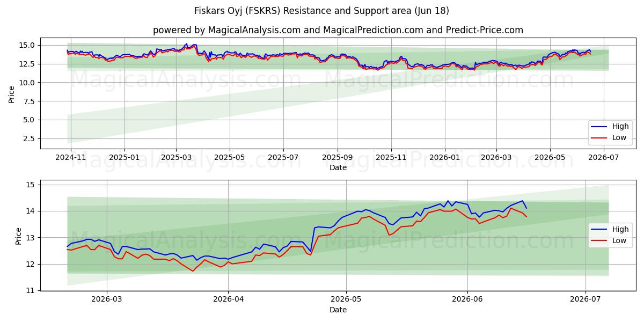Viewport: 644px width, 322px height.
Task: Click the 2026-07 tick on bottom chart
Action: [x=585, y=299]
